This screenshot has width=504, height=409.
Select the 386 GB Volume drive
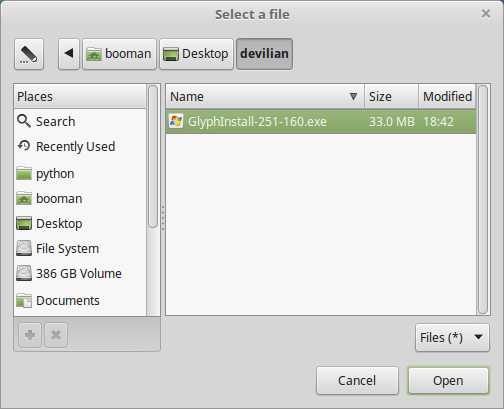pyautogui.click(x=80, y=274)
